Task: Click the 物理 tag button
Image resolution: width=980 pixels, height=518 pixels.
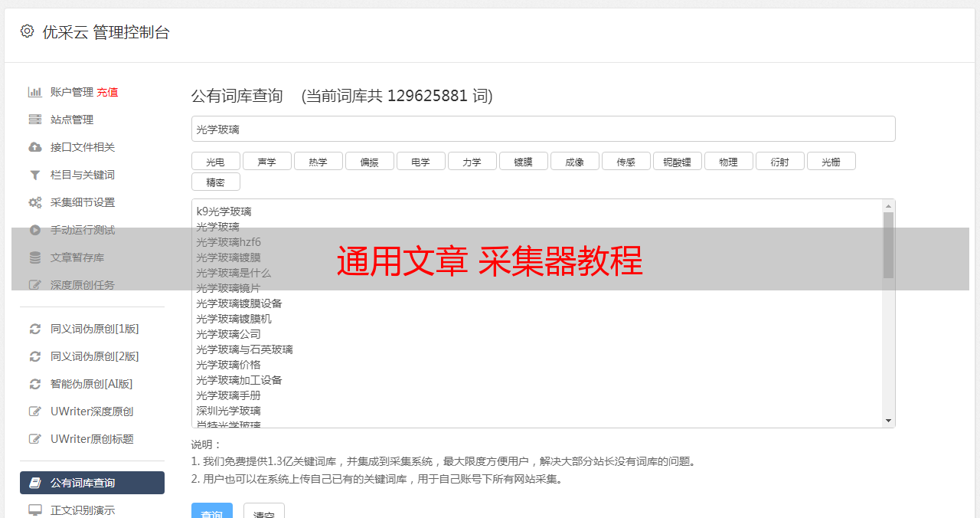Action: 729,161
